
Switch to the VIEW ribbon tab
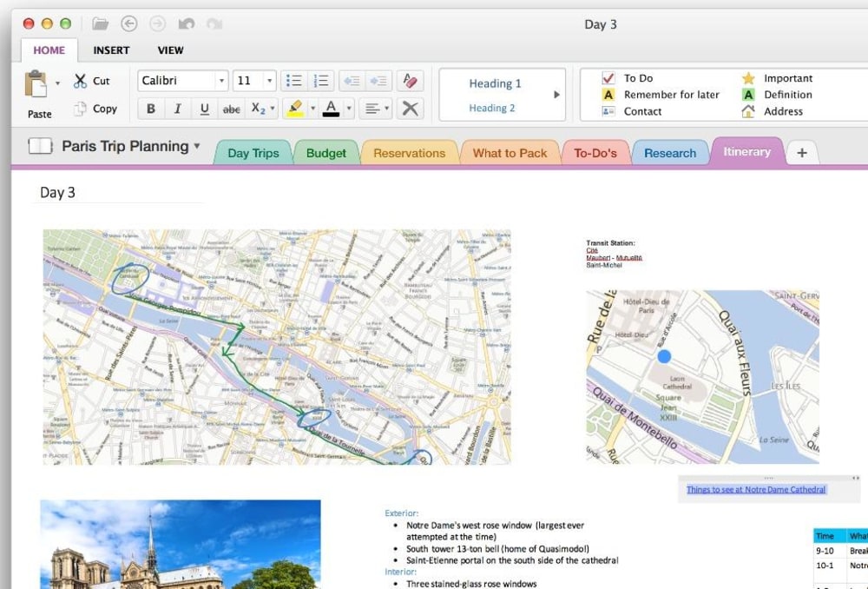[170, 50]
